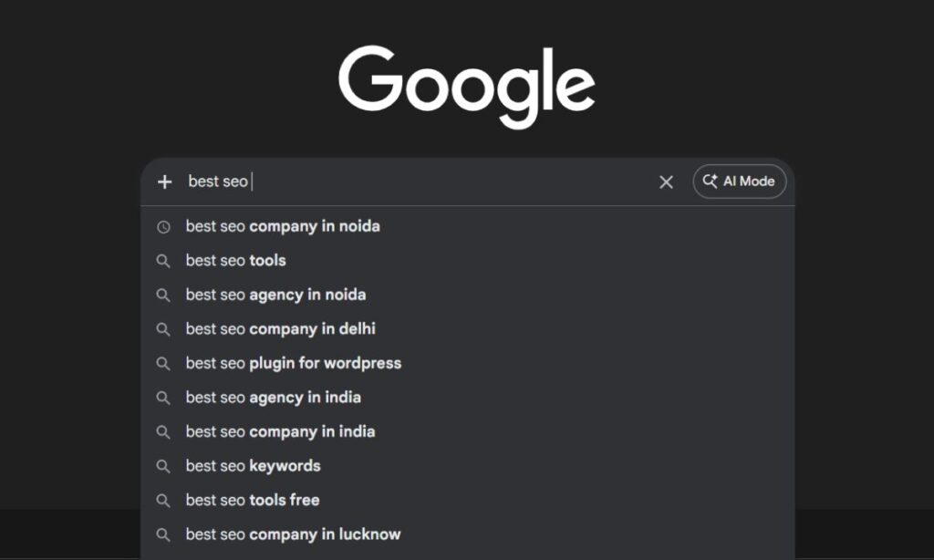Select the 'best seo plugin for wordpress' suggestion
The height and width of the screenshot is (560, 934).
(x=293, y=362)
